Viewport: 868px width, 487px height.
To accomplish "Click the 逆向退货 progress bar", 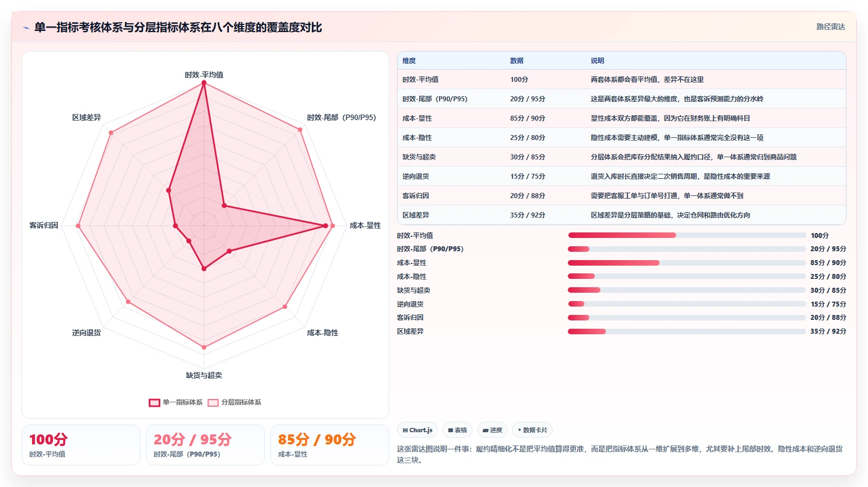I will coord(687,304).
